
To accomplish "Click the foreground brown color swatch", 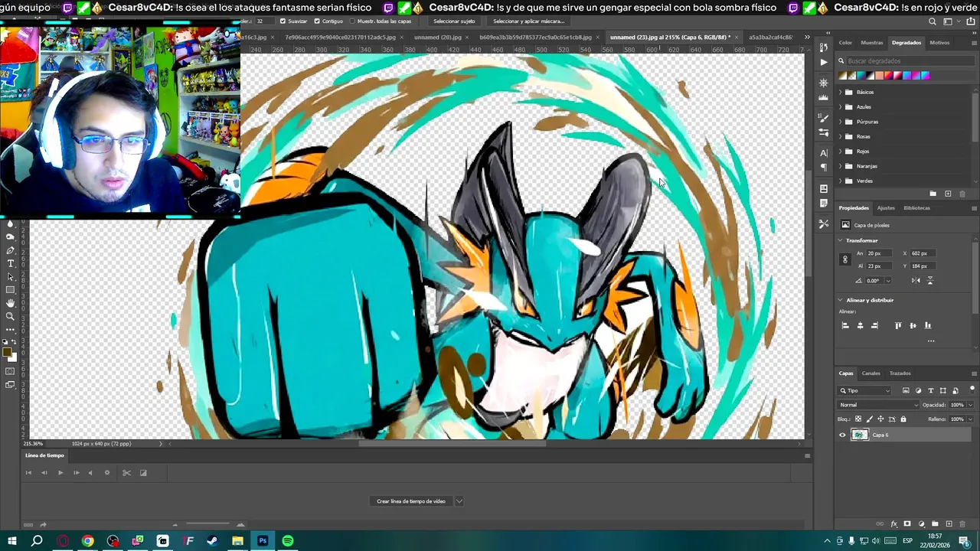I will [7, 353].
